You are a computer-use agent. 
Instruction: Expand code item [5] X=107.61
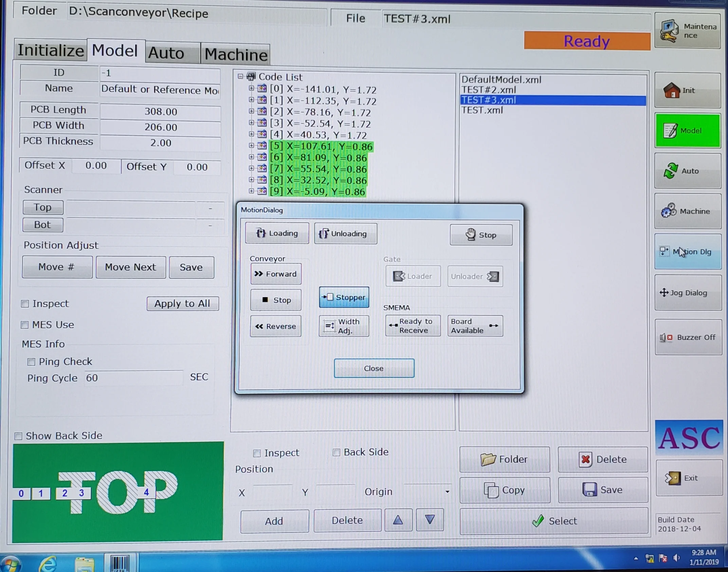click(x=251, y=146)
